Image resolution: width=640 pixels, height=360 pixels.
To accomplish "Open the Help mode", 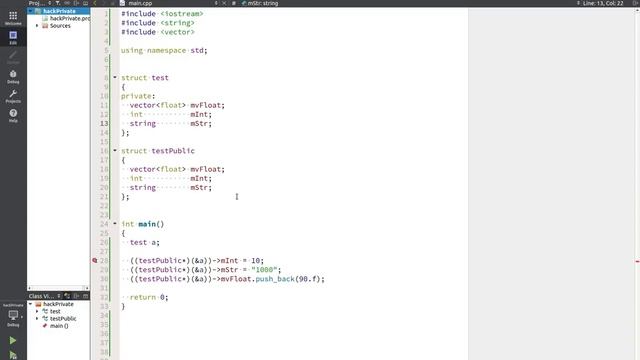I will pos(13,116).
